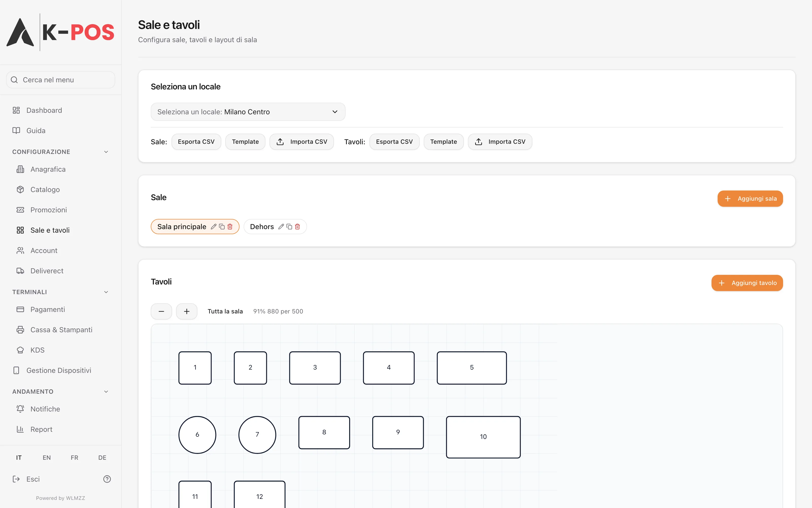This screenshot has width=812, height=508.
Task: Click the Cassa & Stampanti printer icon
Action: point(20,330)
